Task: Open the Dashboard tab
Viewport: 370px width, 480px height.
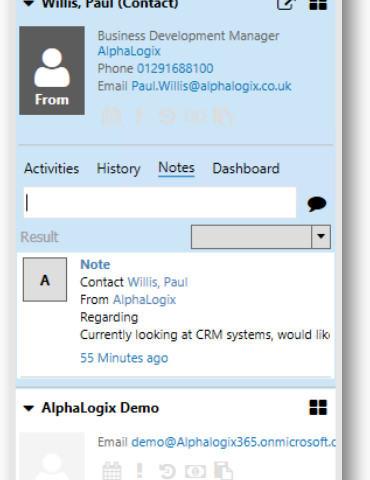Action: 246,168
